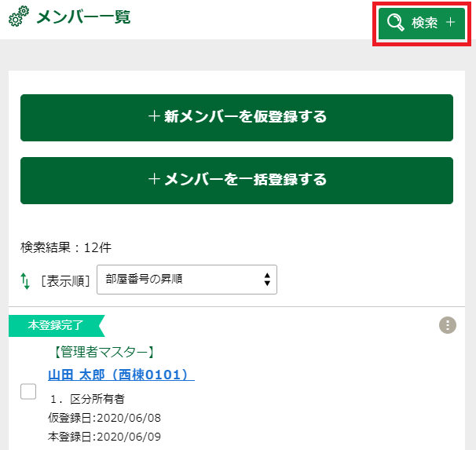Tick the checkbox for 山田 太郎
This screenshot has height=450, width=476.
28,391
